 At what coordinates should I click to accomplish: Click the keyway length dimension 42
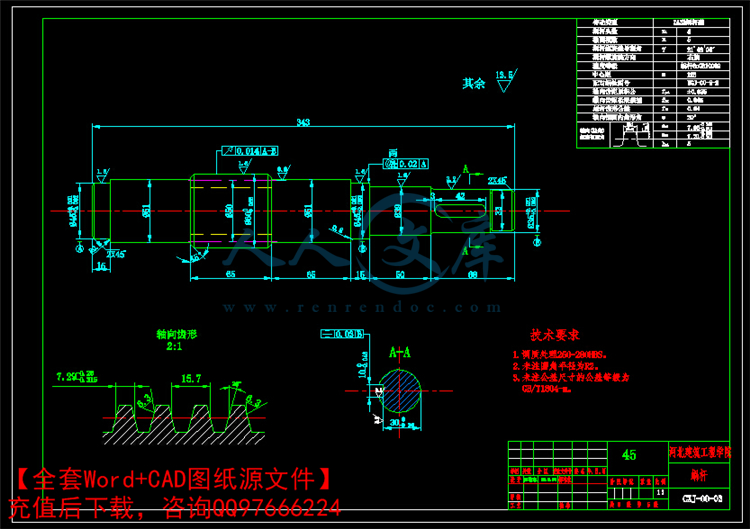pos(460,196)
